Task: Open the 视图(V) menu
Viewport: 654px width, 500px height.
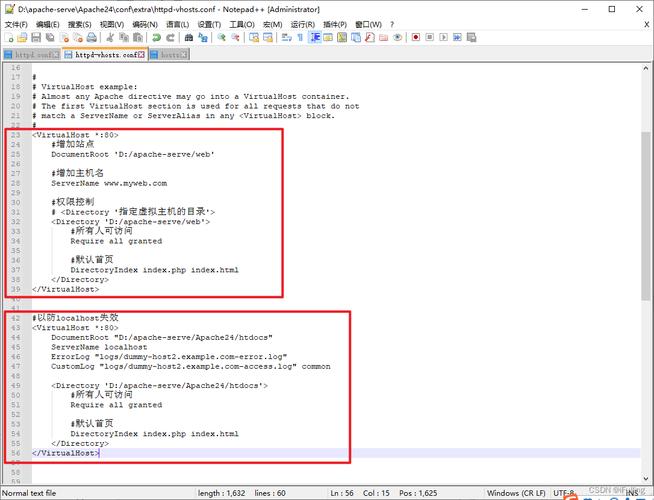Action: coord(112,25)
